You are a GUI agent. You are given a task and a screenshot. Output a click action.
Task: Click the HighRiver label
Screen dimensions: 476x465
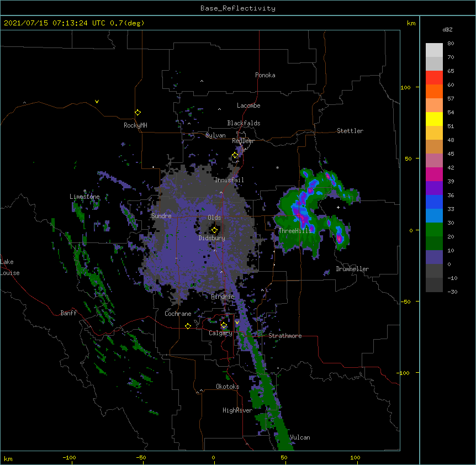tap(237, 410)
